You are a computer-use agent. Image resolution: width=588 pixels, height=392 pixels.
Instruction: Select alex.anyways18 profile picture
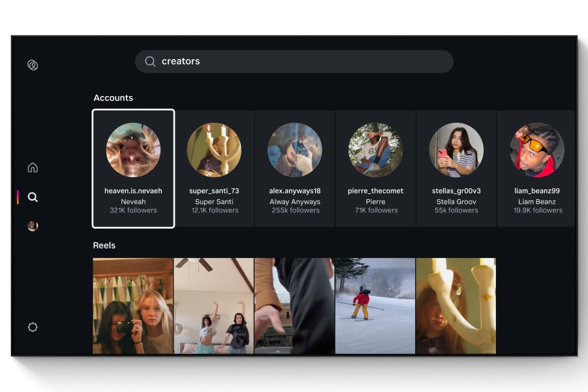[x=295, y=150]
